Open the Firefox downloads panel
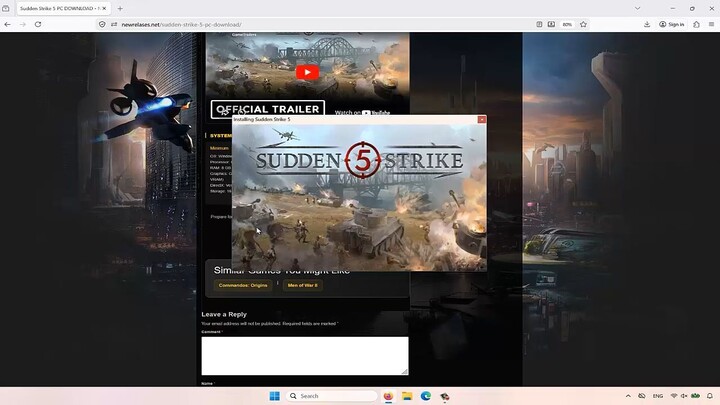This screenshot has width=720, height=405. tap(647, 24)
